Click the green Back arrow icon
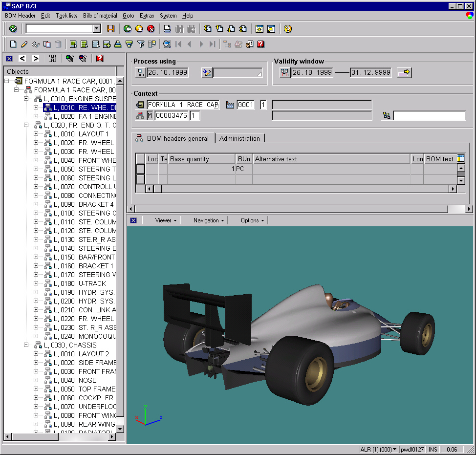The image size is (476, 455). click(128, 29)
